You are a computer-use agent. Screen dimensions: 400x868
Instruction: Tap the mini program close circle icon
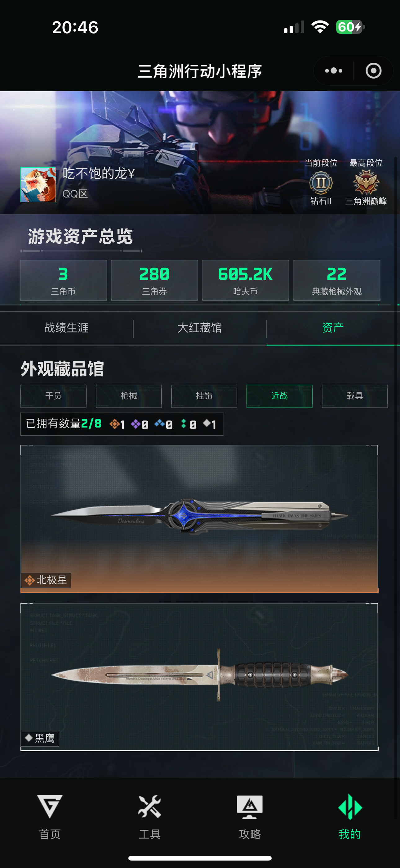click(373, 71)
